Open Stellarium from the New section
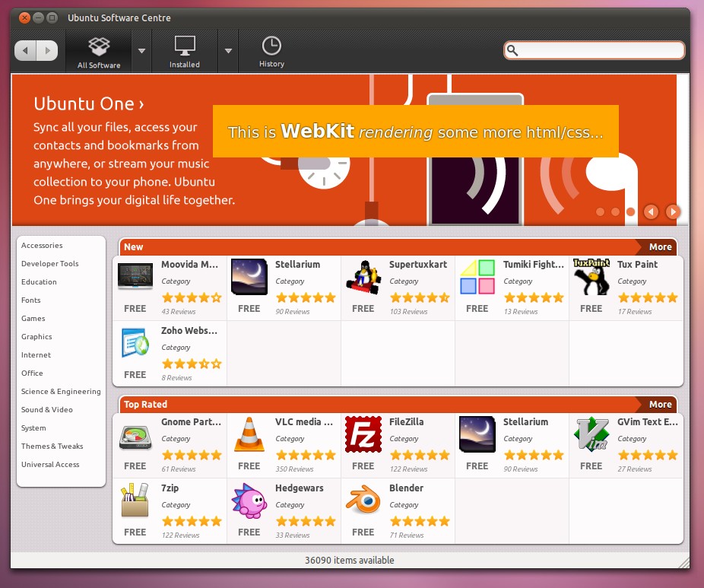Screen dimensions: 704x588 (x=249, y=276)
